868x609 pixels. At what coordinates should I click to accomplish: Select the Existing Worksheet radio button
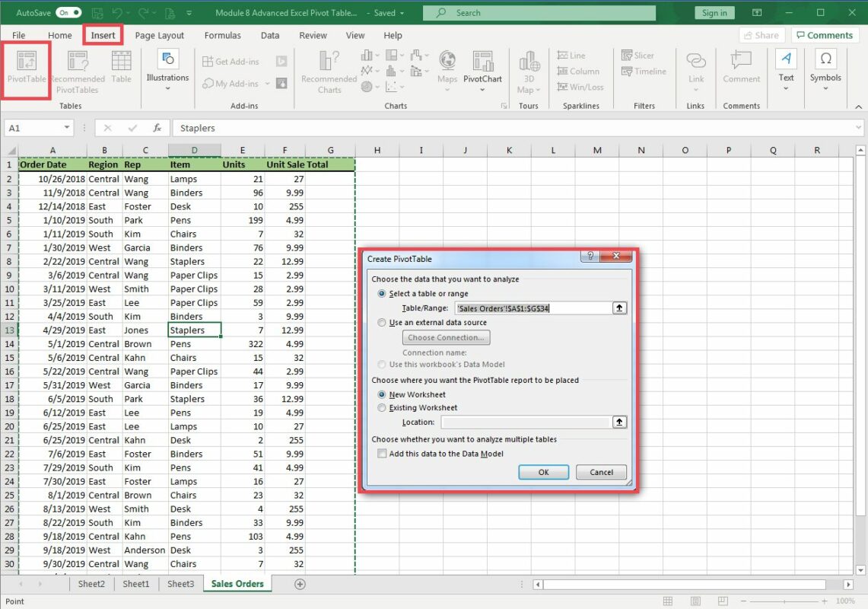pos(382,407)
